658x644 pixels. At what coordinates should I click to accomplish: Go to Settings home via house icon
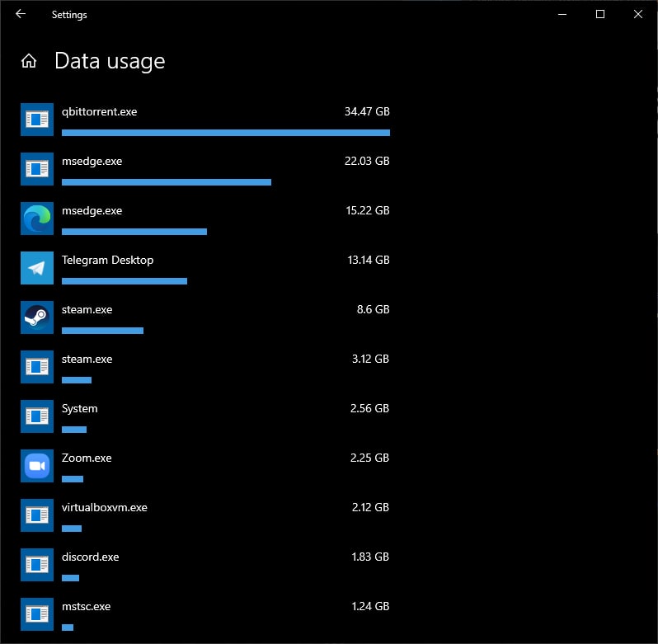coord(29,61)
